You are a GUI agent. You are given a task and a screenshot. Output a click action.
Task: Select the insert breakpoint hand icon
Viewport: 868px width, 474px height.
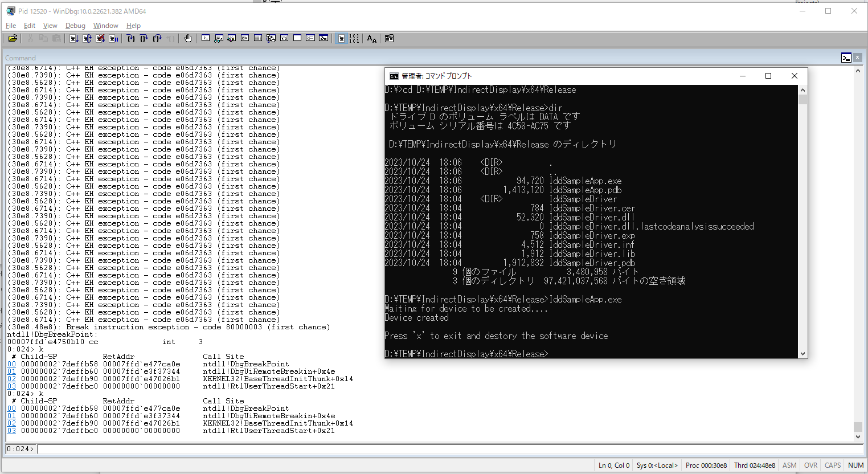click(x=188, y=38)
